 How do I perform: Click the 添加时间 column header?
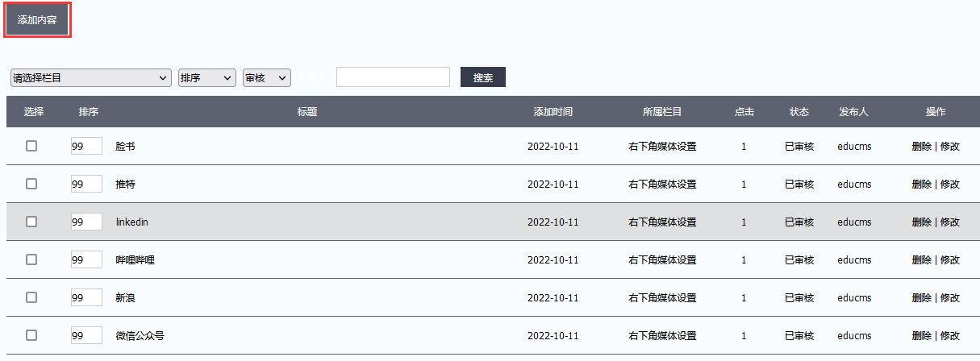[x=553, y=112]
